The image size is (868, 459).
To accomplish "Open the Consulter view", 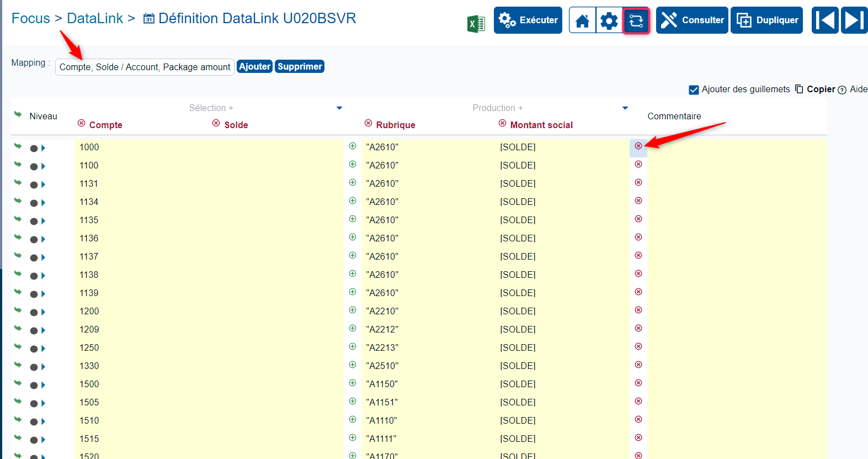I will point(692,20).
